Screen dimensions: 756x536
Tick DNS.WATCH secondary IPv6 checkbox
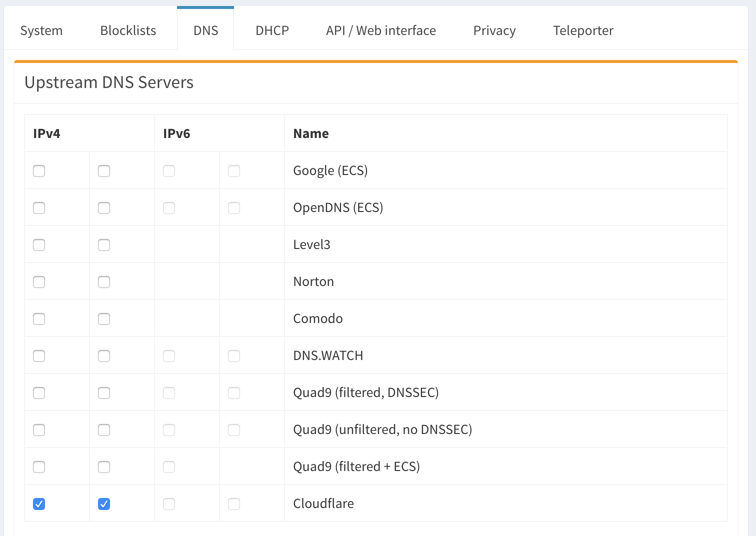[x=234, y=356]
